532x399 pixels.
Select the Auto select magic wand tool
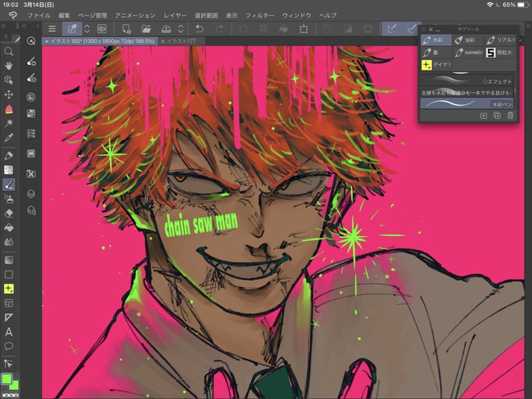[9, 123]
